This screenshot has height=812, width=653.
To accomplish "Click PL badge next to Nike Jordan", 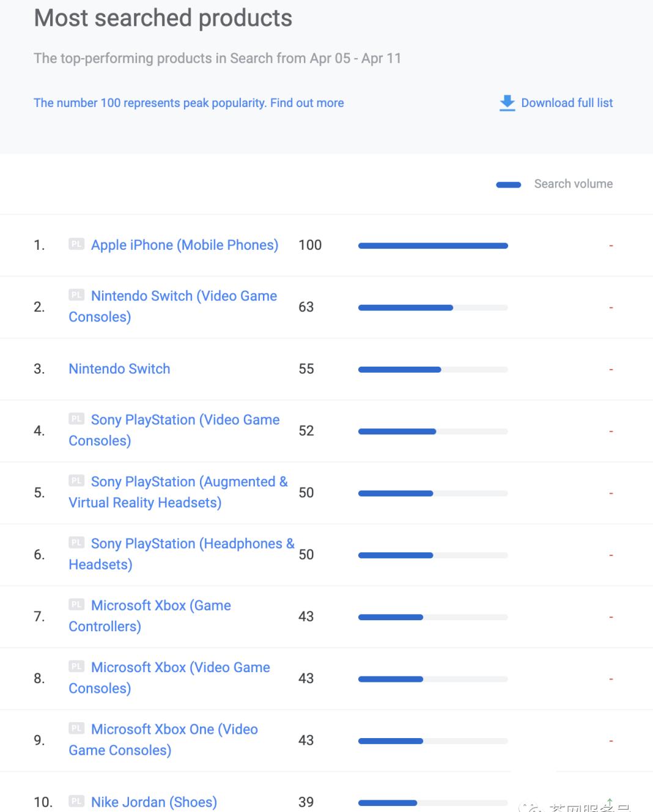I will 76,801.
